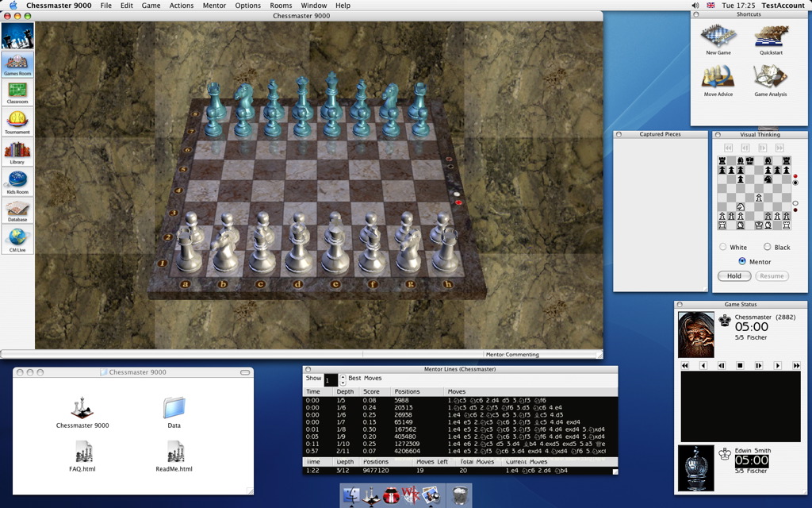The image size is (812, 508).
Task: Select the Black radio button in Visual Thinking
Action: (767, 247)
